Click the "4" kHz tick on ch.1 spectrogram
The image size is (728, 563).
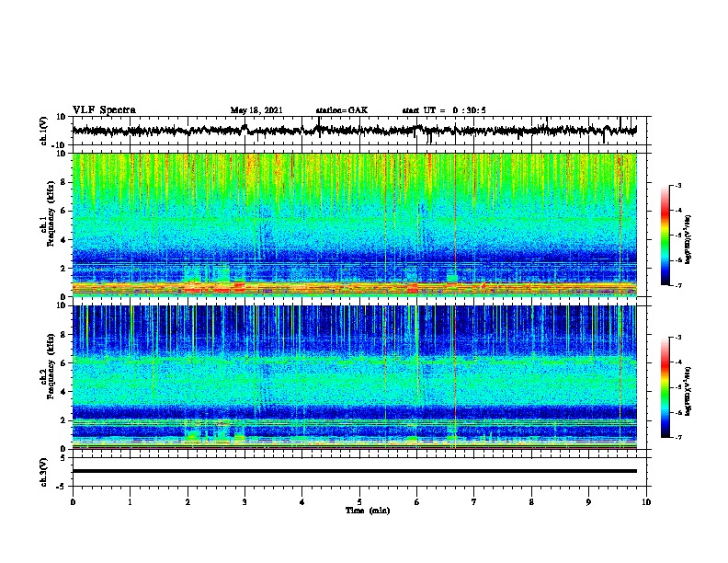tap(63, 240)
